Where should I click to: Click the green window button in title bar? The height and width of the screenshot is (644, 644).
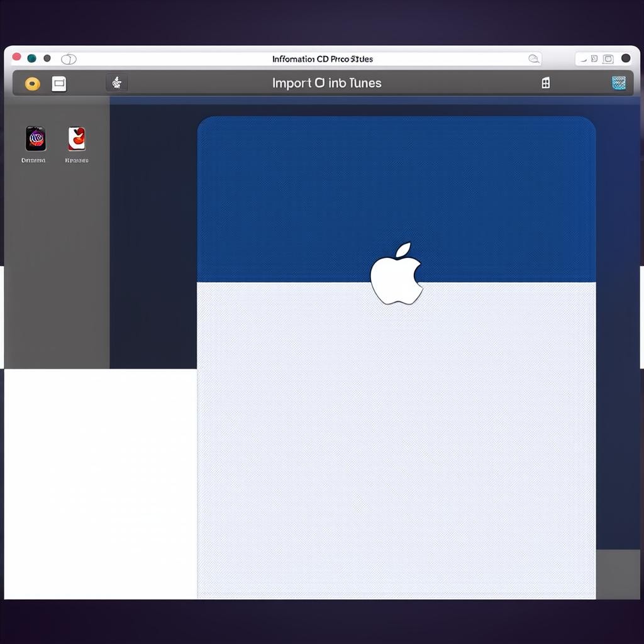pos(31,58)
